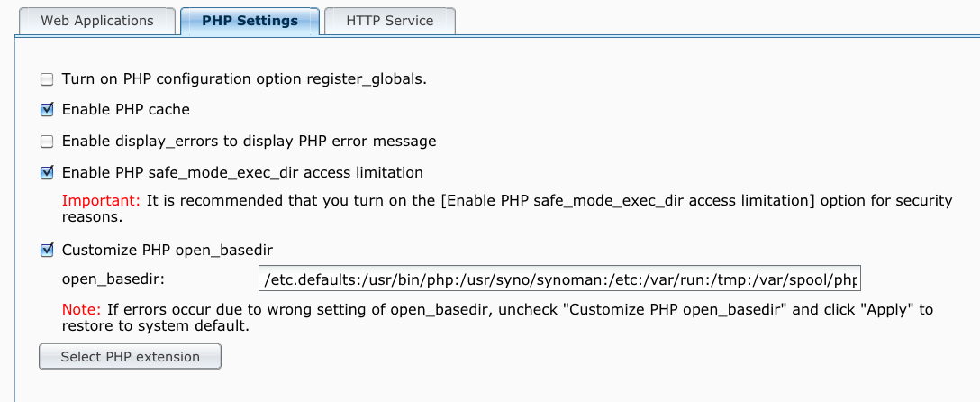The height and width of the screenshot is (402, 980).
Task: Click the 'Enable display_errors' label text
Action: 249,142
